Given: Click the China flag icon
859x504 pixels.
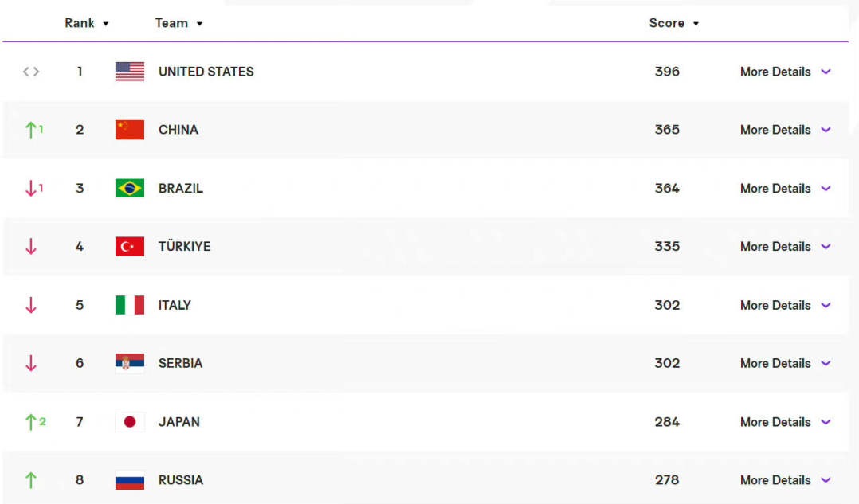Looking at the screenshot, I should coord(130,130).
